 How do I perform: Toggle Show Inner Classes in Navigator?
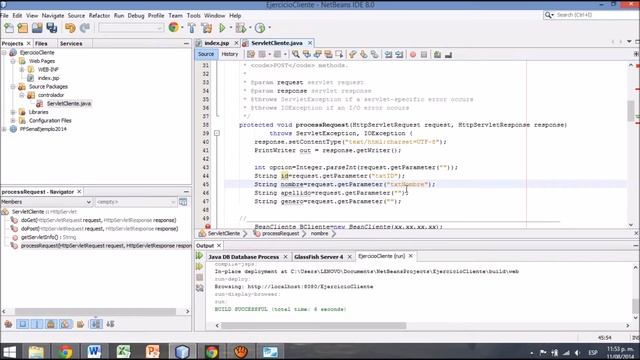point(65,324)
